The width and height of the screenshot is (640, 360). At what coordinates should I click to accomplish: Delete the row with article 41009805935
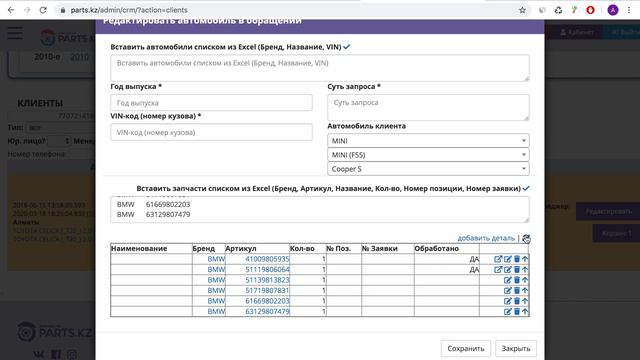point(517,259)
